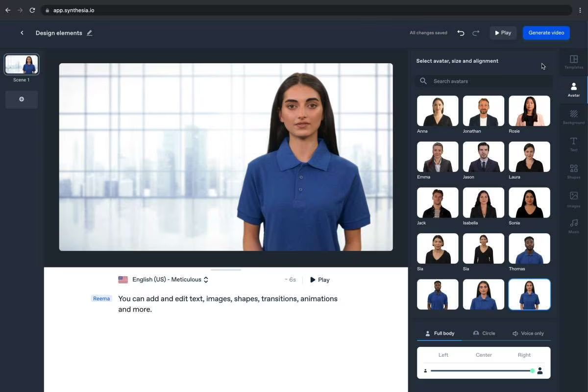Click the top Play preview button
This screenshot has height=392, width=588.
503,33
